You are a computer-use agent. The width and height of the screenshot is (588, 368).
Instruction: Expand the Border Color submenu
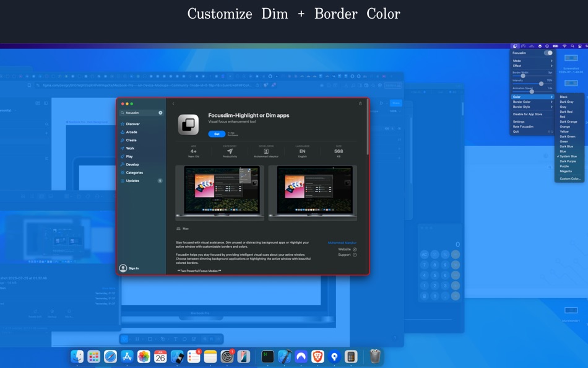coord(532,102)
